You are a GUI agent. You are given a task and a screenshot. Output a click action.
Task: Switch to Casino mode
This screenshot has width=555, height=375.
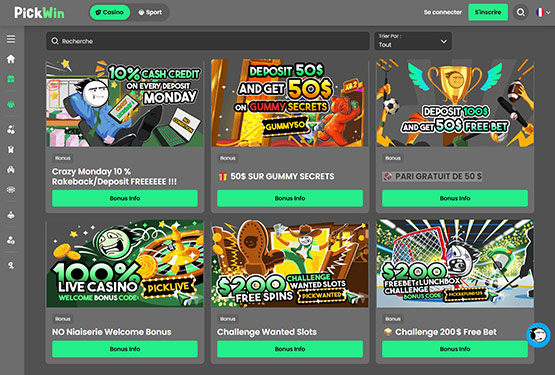point(110,12)
